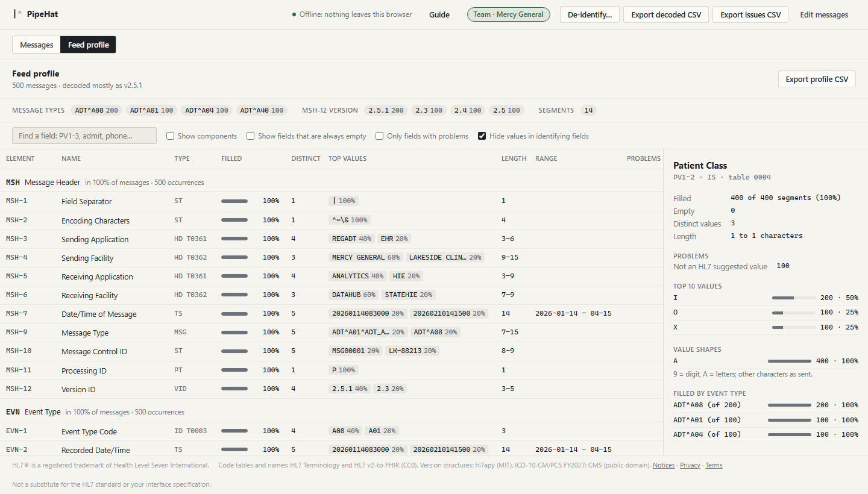Export decoded CSV
Image resolution: width=868 pixels, height=494 pixels.
(x=666, y=14)
